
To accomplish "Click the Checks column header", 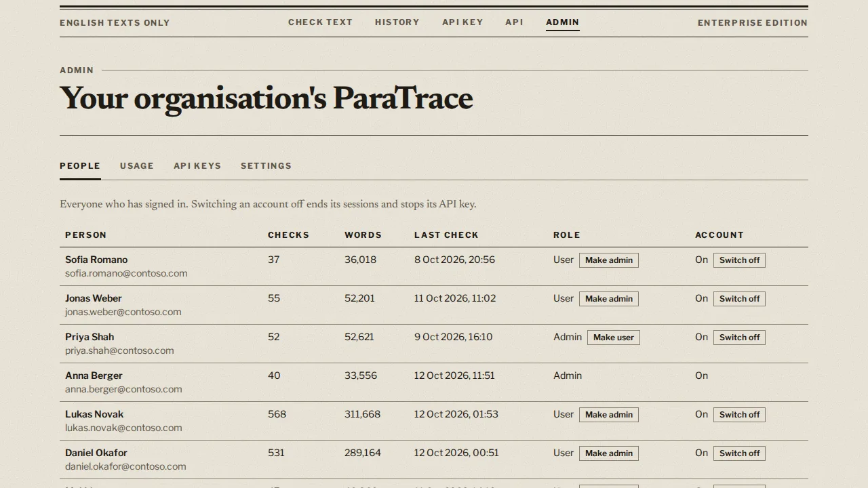I will tap(289, 235).
